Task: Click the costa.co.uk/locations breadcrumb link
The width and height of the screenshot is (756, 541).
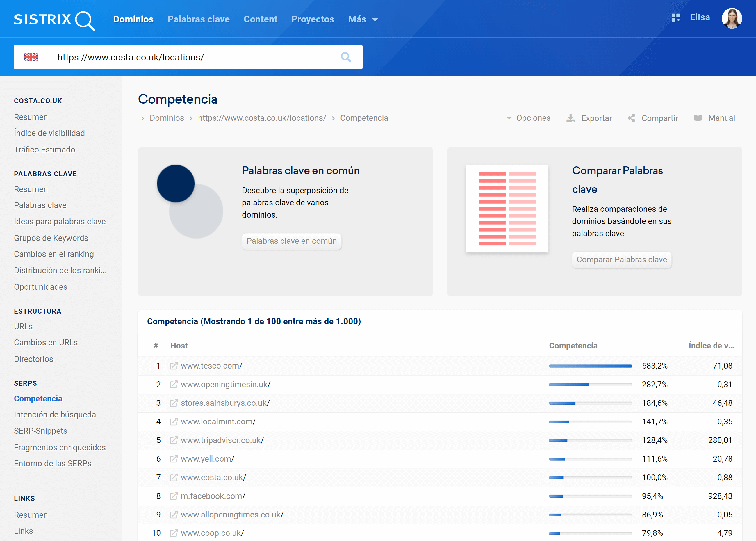Action: 262,118
